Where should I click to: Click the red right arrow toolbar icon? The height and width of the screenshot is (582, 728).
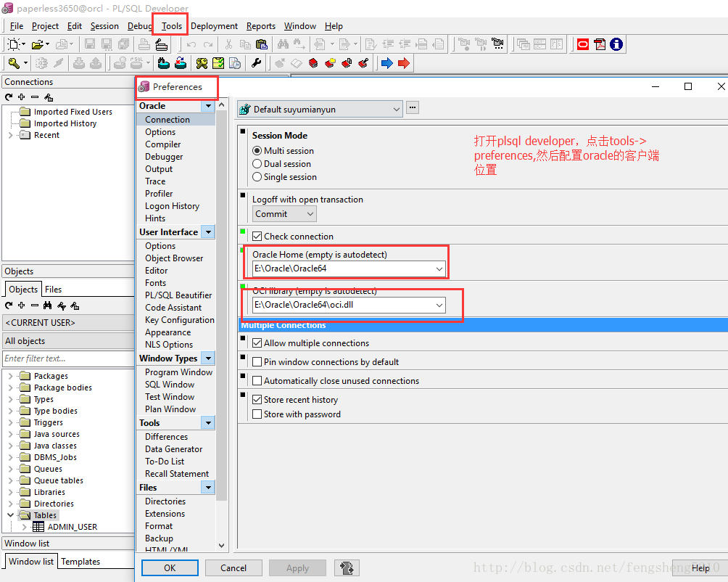(403, 62)
